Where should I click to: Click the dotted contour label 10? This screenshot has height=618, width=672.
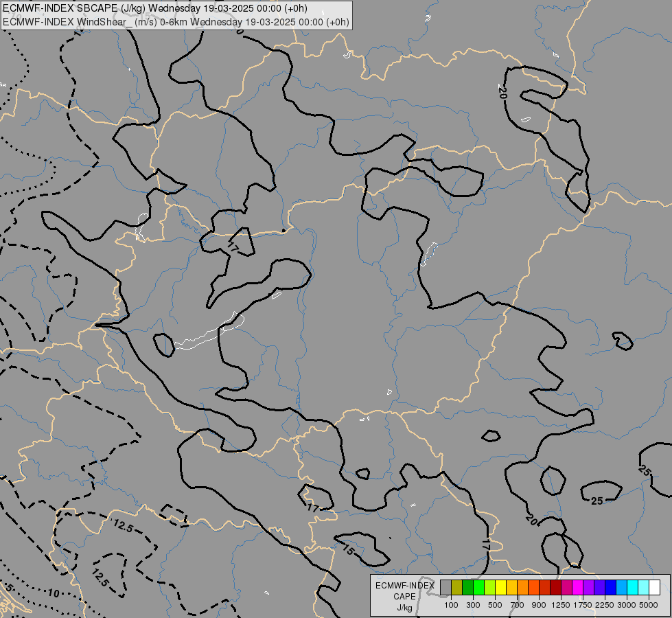(53, 593)
